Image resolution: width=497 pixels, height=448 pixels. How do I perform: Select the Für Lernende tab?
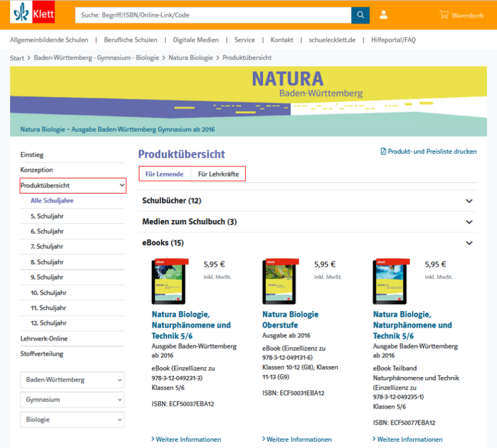click(164, 174)
